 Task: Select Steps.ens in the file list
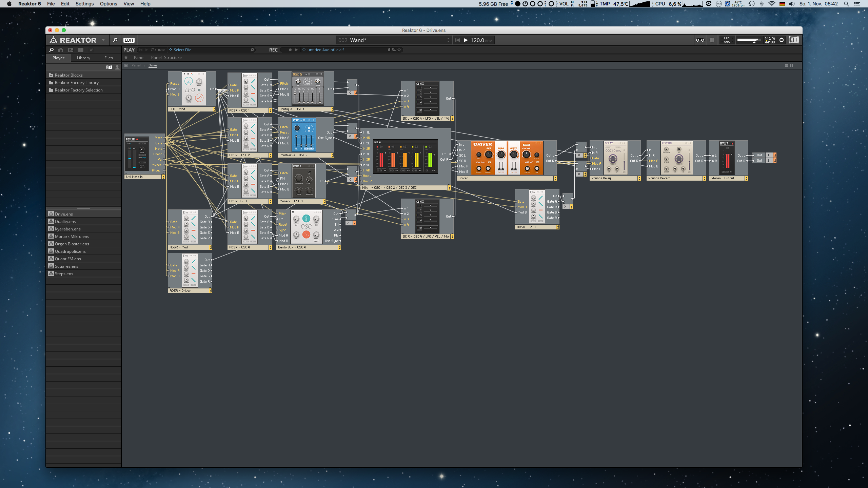click(x=83, y=274)
